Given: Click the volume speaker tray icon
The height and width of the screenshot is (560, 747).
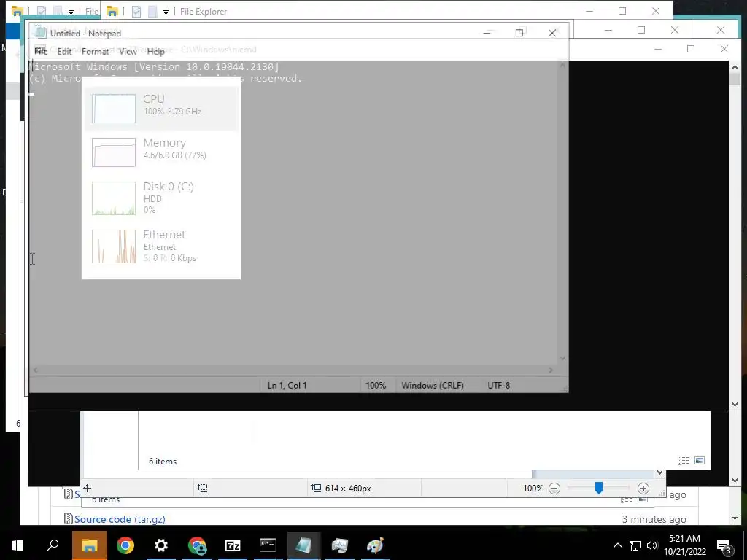Looking at the screenshot, I should [x=652, y=545].
